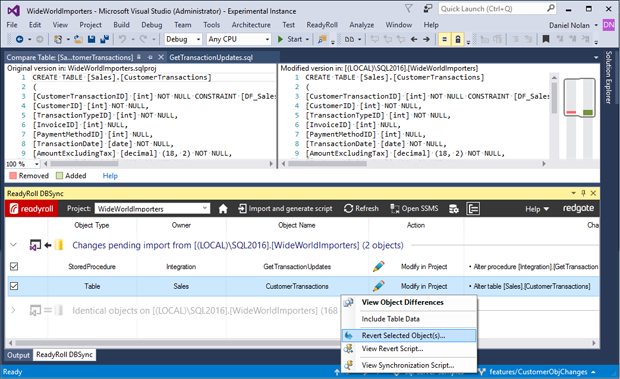Open the ReadyRoll menu
620x379 pixels.
(322, 25)
